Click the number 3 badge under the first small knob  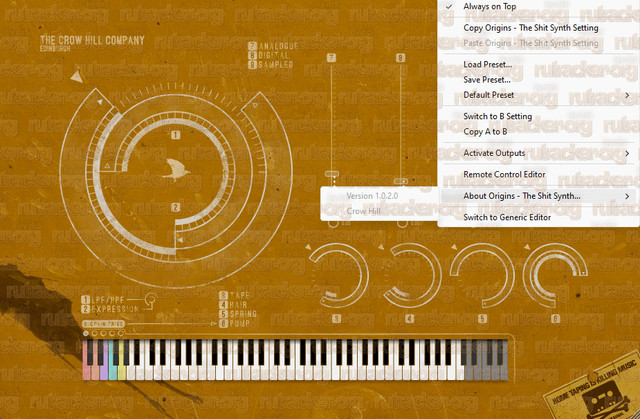point(336,319)
